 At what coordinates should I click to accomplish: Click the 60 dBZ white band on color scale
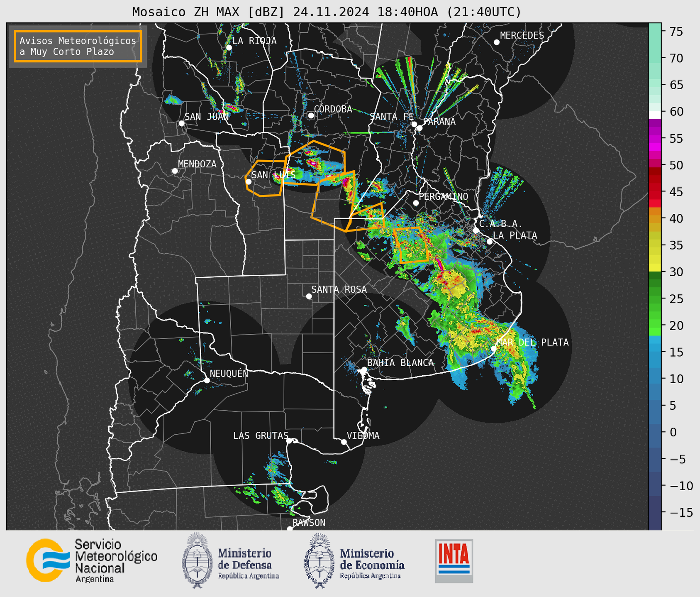655,115
